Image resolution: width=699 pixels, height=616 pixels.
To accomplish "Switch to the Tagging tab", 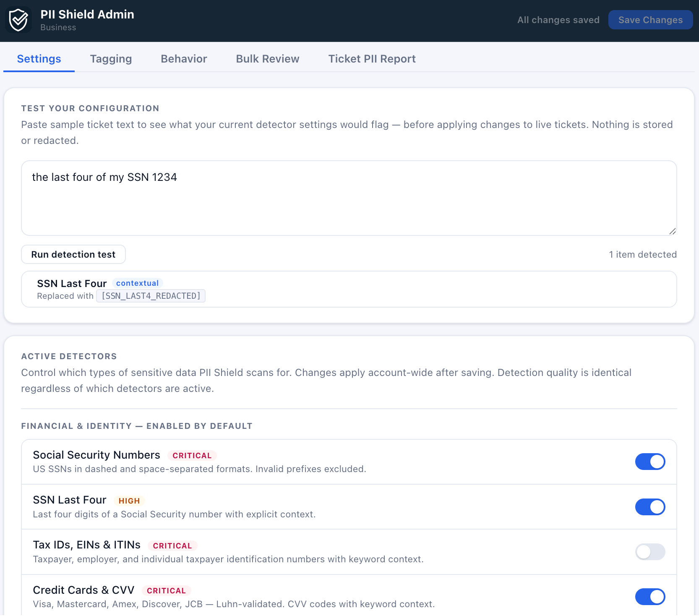I will point(111,59).
